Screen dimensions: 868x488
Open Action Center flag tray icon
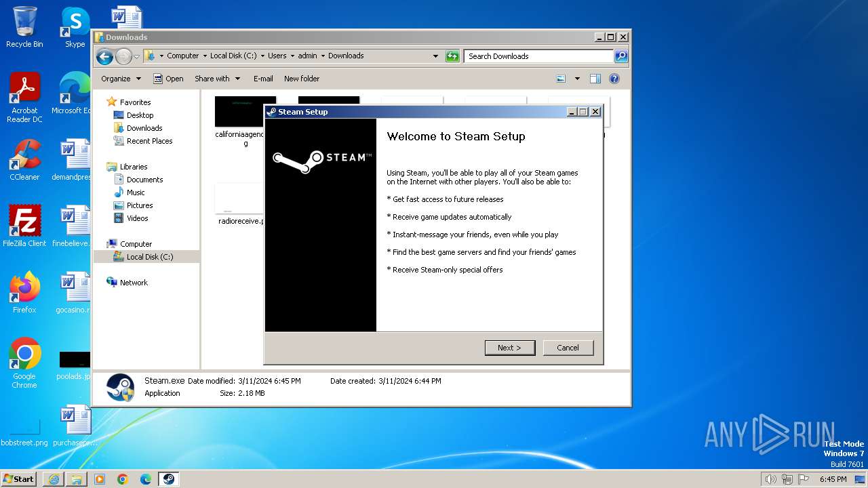804,479
